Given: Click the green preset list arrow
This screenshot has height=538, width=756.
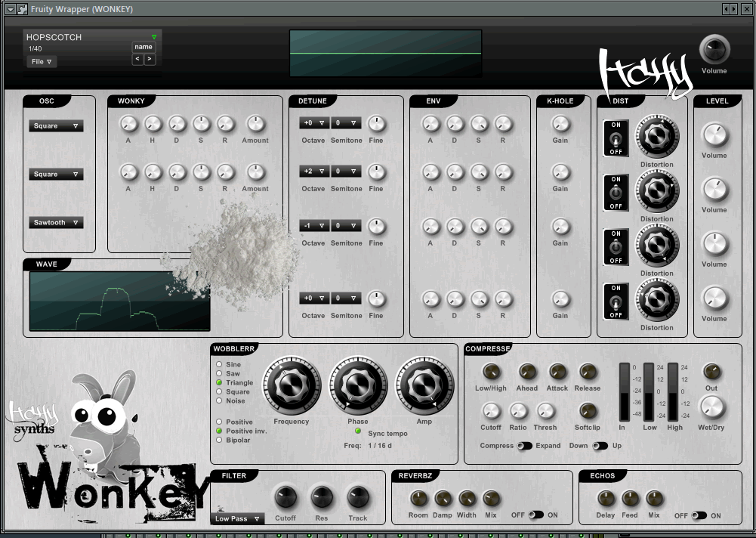Looking at the screenshot, I should pos(154,37).
